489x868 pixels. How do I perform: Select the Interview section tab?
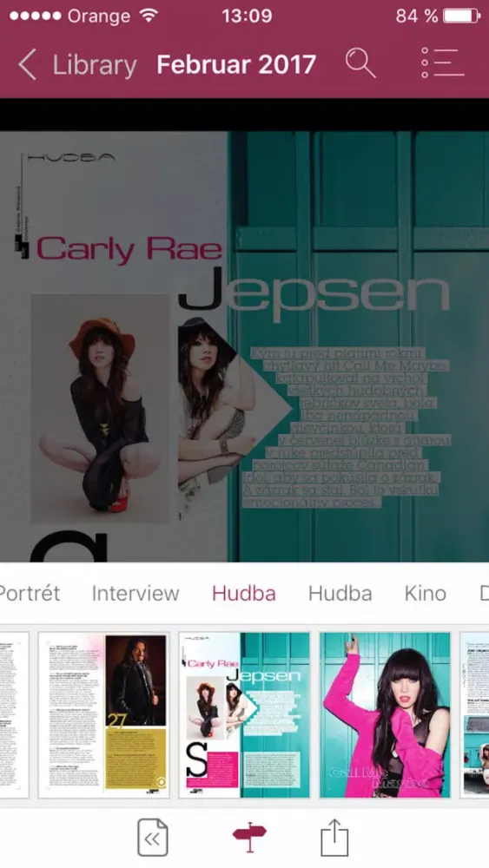point(135,594)
